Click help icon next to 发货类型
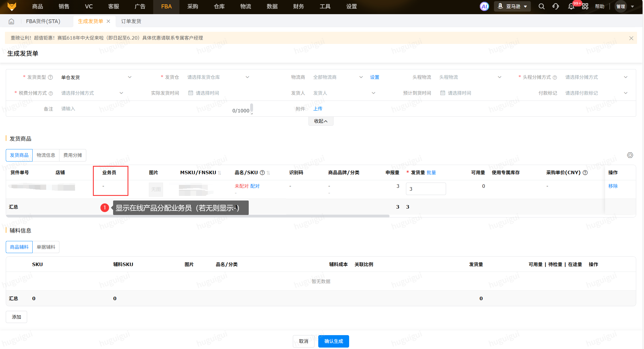 coord(50,77)
